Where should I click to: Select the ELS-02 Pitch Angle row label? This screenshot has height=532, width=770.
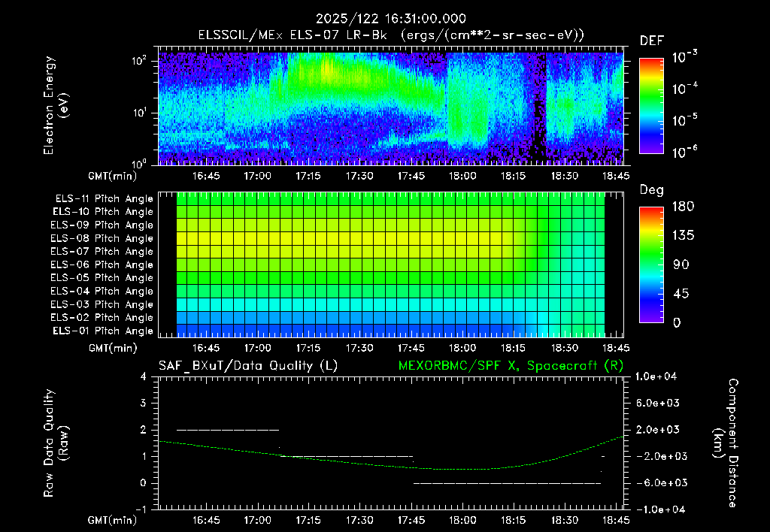click(102, 318)
